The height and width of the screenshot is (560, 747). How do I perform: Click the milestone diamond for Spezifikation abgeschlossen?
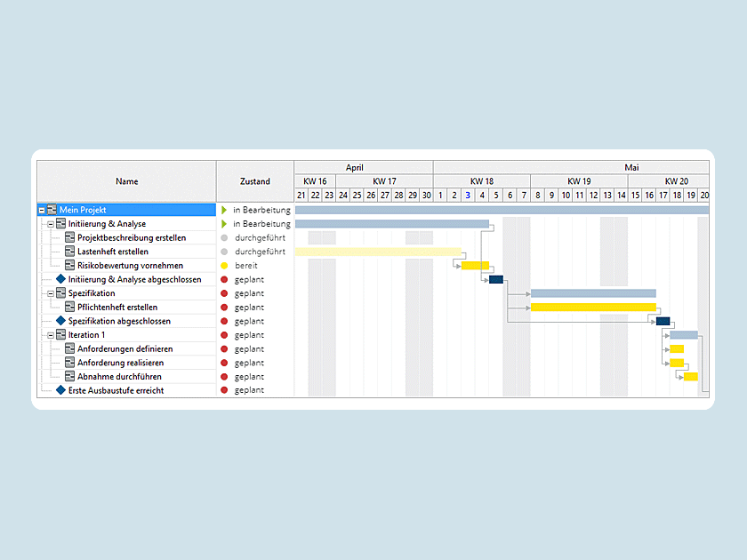point(62,321)
